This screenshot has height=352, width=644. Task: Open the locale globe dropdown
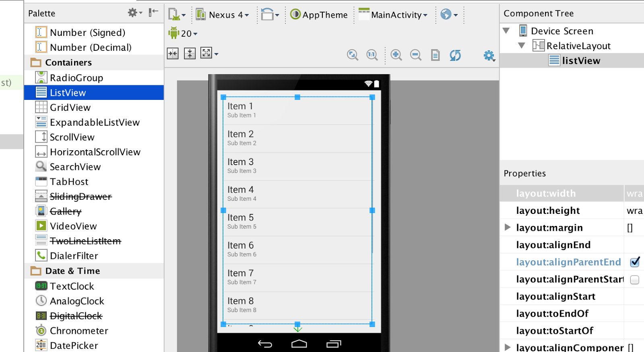[x=449, y=15]
